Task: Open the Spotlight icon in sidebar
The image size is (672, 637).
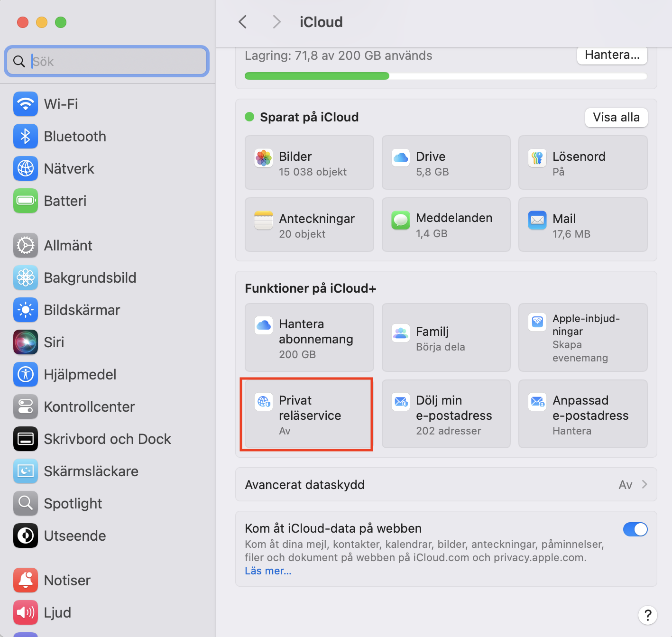Action: (26, 503)
